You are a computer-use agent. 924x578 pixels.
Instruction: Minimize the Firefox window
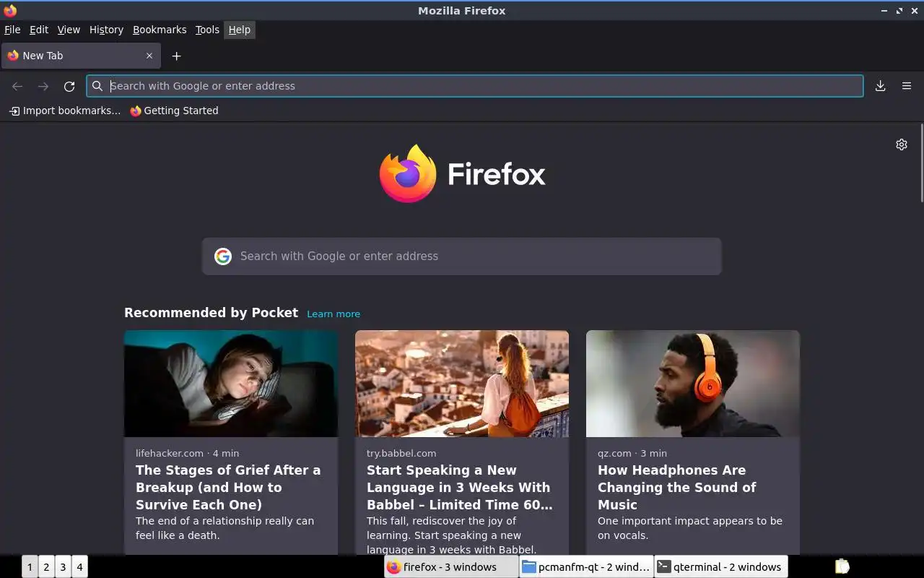pos(884,11)
